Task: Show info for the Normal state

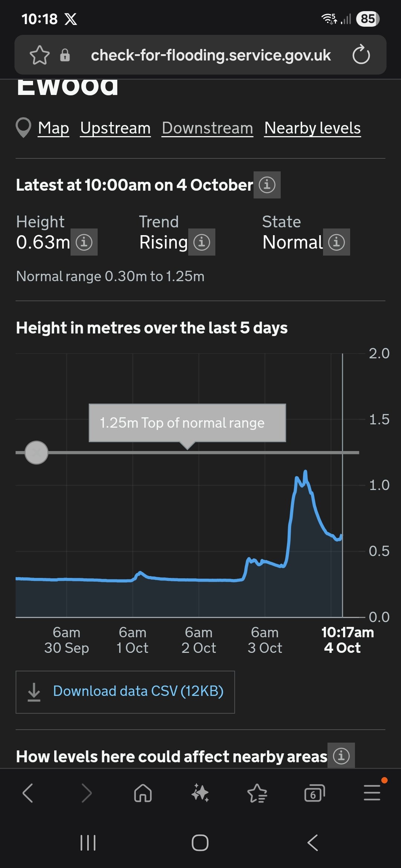Action: pyautogui.click(x=336, y=242)
